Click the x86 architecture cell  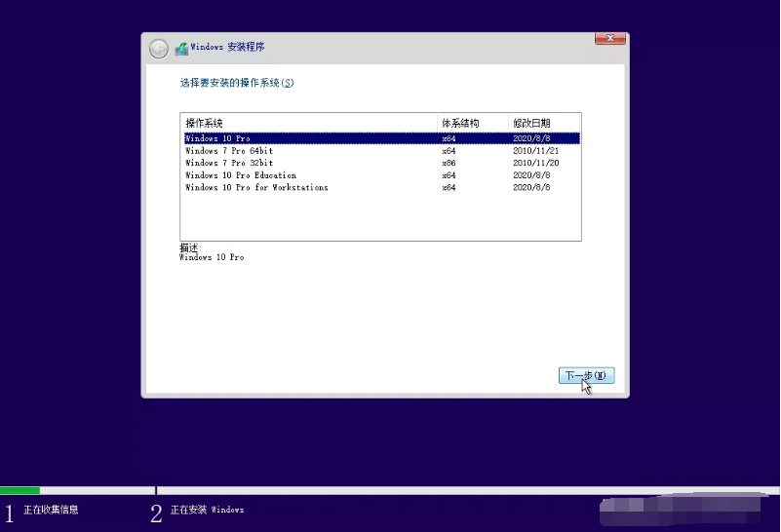[449, 163]
